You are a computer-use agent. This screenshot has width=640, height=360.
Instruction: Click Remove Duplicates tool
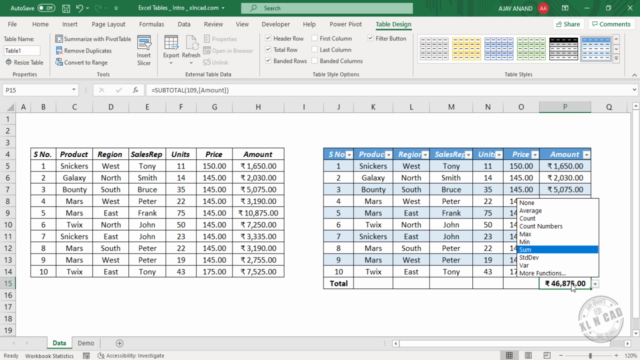[83, 51]
